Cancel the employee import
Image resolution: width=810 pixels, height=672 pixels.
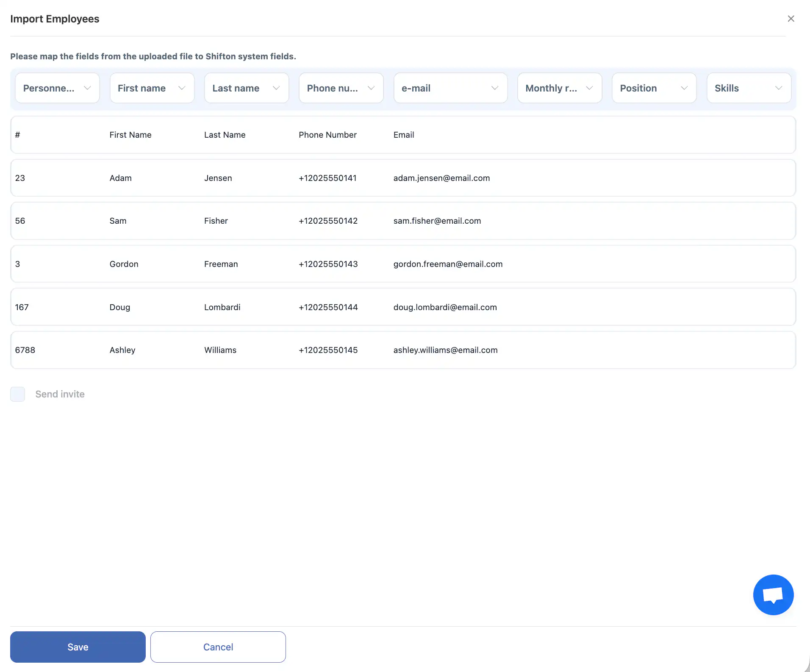(218, 647)
